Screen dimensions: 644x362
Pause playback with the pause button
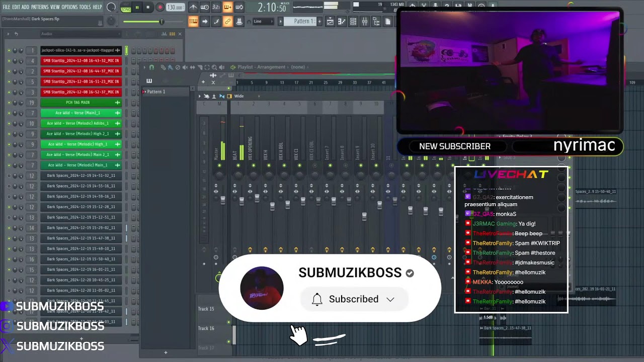tap(137, 8)
